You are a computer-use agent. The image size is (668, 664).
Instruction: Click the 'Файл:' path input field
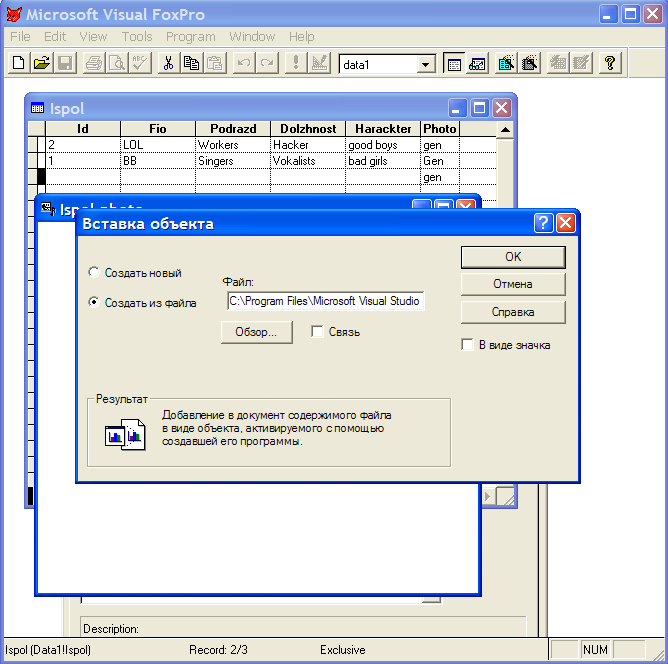coord(326,301)
